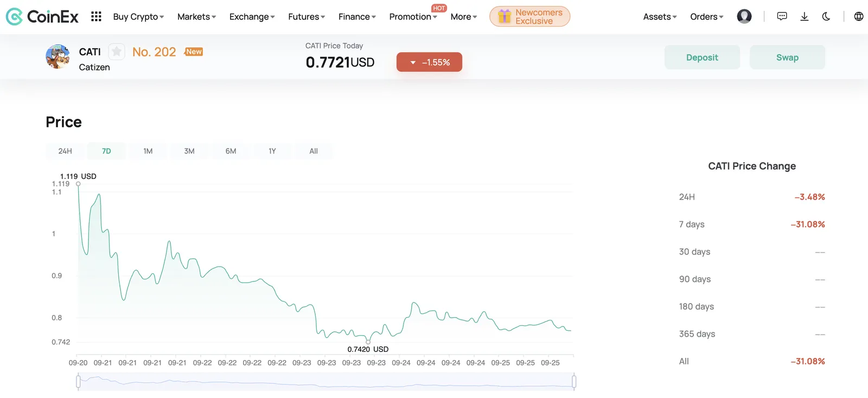The height and width of the screenshot is (398, 868).
Task: Click the CATI Price Today label
Action: point(334,46)
